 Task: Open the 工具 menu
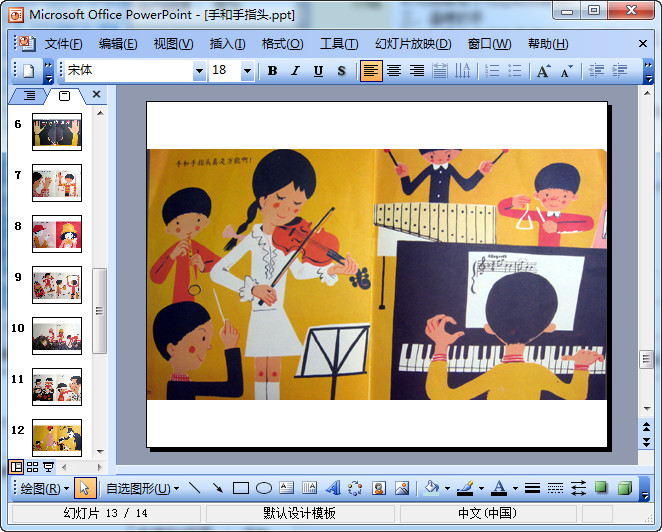click(x=339, y=44)
